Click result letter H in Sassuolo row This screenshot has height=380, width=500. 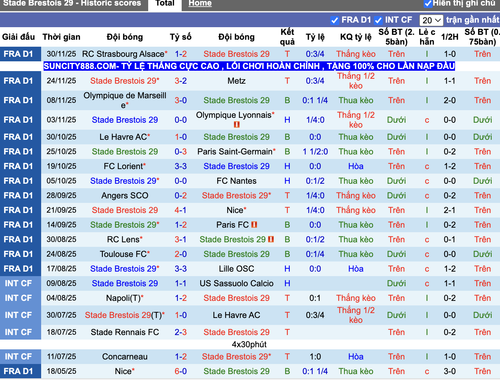287,283
